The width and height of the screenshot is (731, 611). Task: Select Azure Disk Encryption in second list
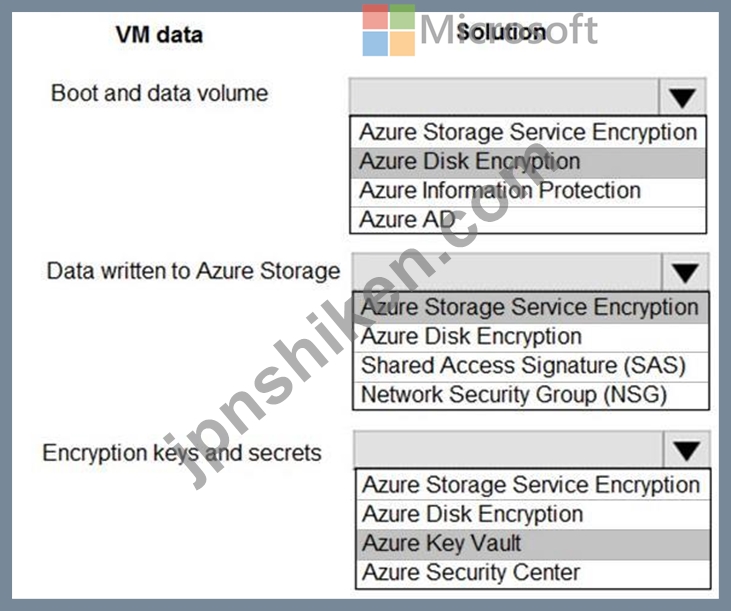531,337
